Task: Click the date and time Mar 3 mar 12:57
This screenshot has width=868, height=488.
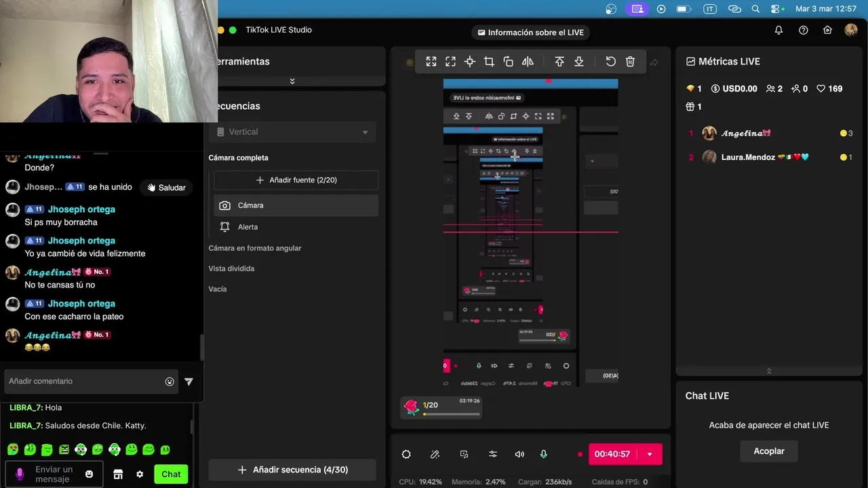Action: [x=827, y=9]
